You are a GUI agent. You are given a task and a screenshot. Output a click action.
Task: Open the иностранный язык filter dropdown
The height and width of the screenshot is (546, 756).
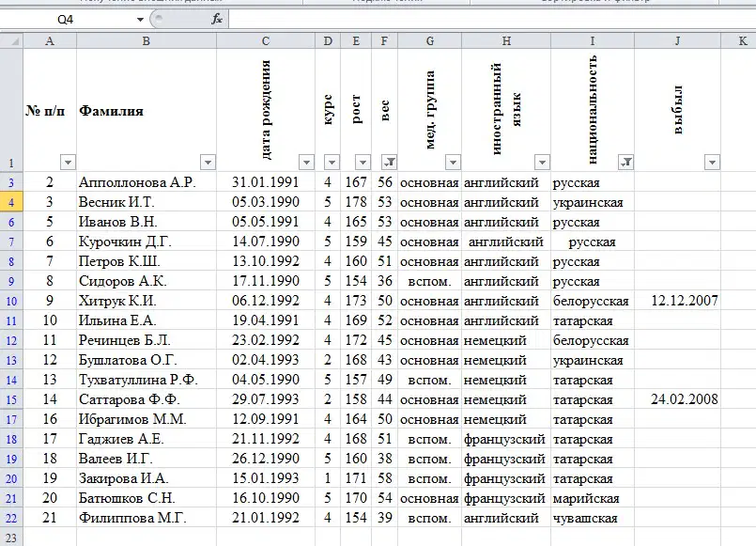pos(542,162)
